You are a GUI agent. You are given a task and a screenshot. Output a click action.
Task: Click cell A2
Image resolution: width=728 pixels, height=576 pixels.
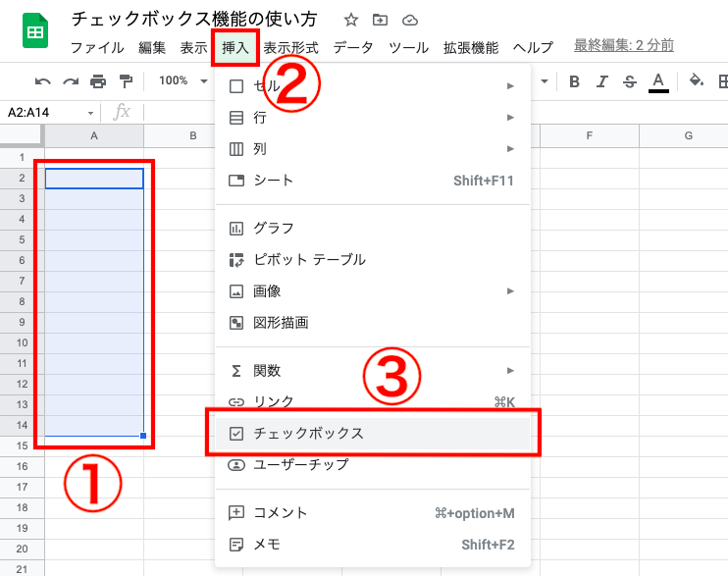click(94, 179)
